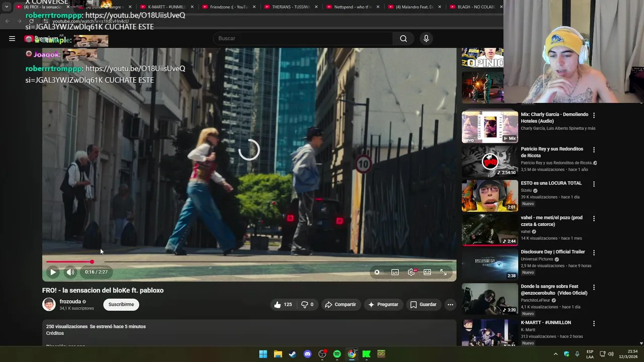Open Donde la sangre sobra video title
The width and height of the screenshot is (644, 362).
pyautogui.click(x=554, y=290)
